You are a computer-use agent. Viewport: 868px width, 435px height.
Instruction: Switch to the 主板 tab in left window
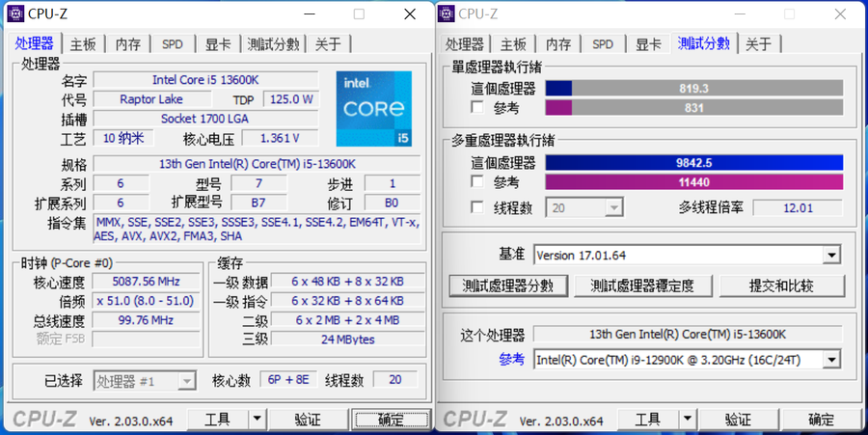[x=83, y=44]
